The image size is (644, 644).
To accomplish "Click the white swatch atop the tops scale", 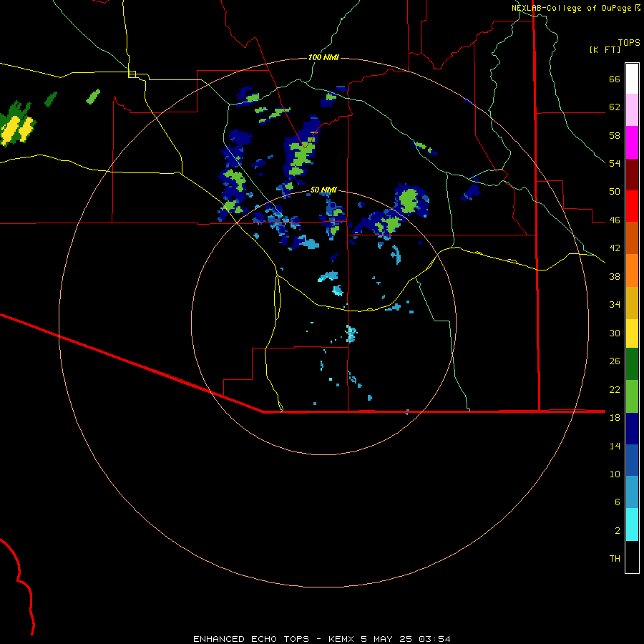I will (632, 79).
